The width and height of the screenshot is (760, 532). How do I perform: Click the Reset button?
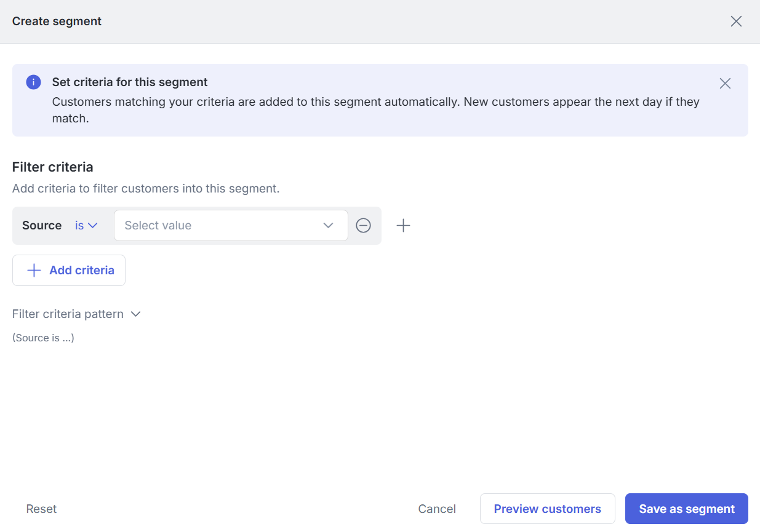click(41, 509)
